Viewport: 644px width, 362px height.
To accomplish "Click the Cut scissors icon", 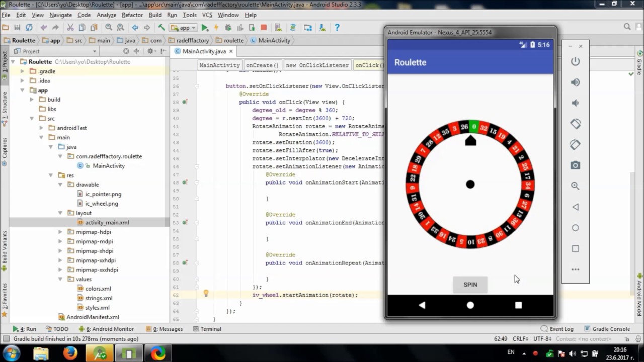I will pyautogui.click(x=70, y=28).
